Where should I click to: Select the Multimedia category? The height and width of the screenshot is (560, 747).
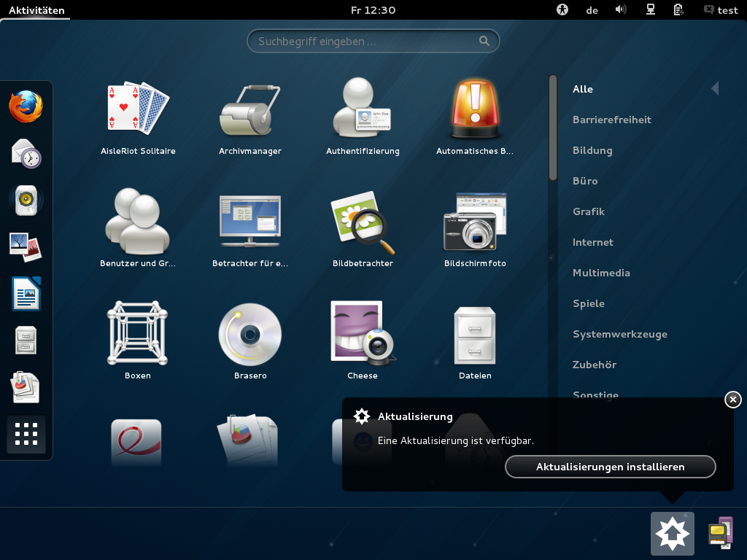[601, 273]
